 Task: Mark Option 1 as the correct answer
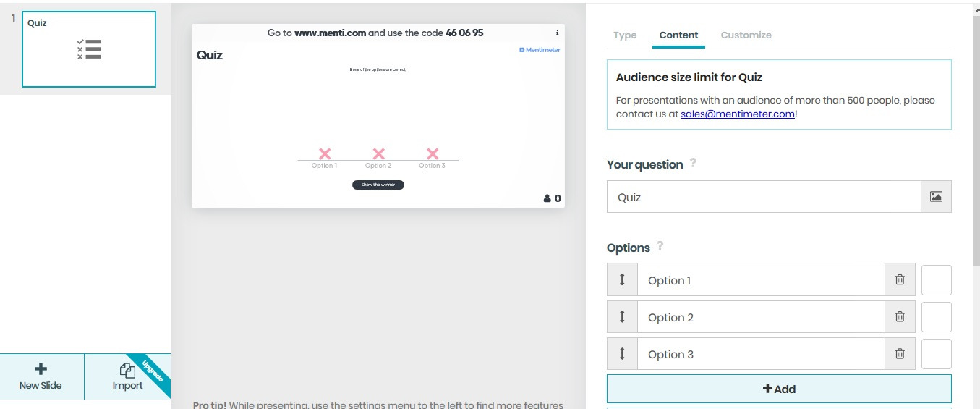(936, 280)
